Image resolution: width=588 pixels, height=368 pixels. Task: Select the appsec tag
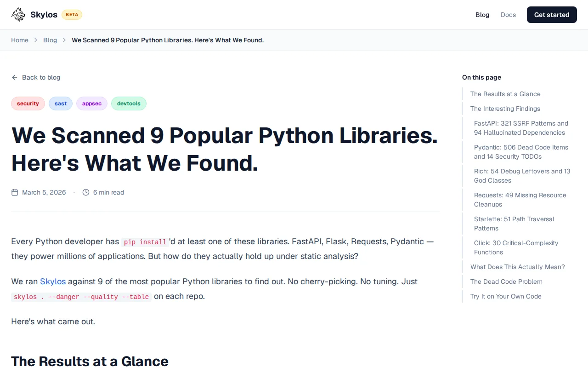[92, 103]
